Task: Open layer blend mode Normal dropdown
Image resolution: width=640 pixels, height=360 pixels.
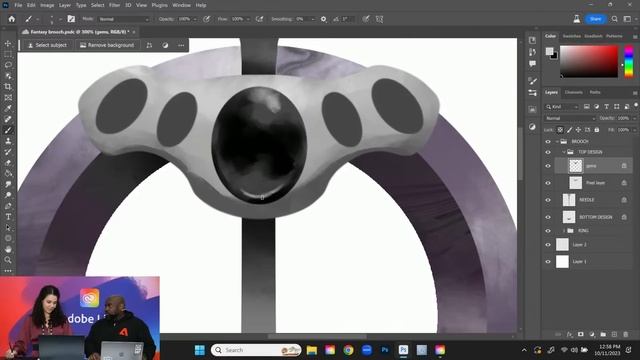Action: point(570,118)
